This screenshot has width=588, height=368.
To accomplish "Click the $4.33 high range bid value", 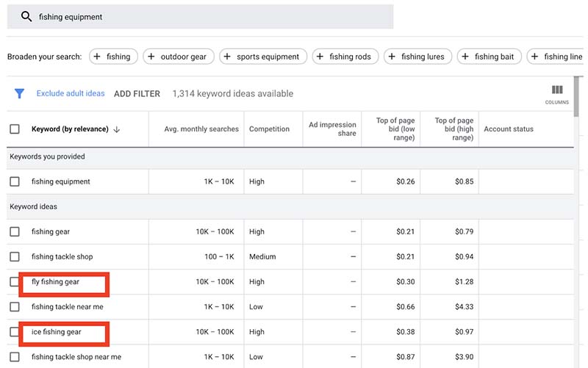I will pos(465,306).
